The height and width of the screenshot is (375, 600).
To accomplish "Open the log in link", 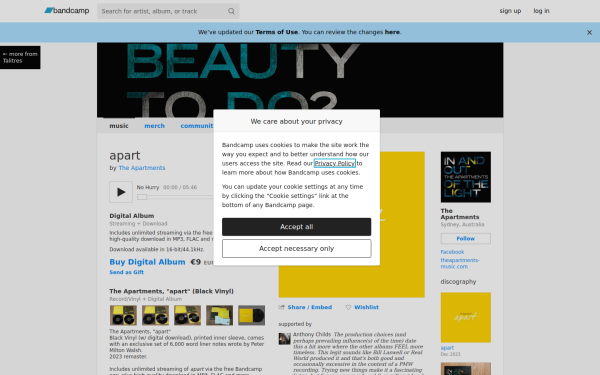I will pyautogui.click(x=541, y=11).
